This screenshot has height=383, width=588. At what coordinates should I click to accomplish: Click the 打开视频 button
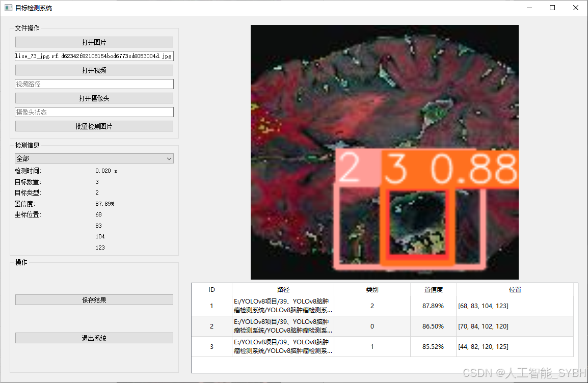(94, 70)
